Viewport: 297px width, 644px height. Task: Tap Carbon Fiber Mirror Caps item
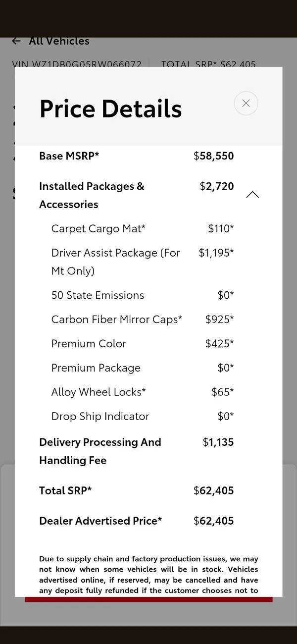point(142,320)
